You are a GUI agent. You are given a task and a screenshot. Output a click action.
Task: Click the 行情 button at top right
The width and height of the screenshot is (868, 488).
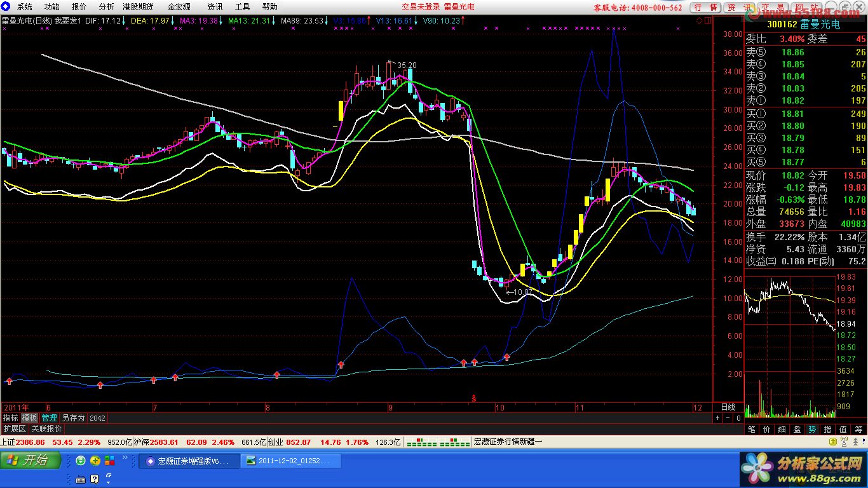pyautogui.click(x=705, y=8)
